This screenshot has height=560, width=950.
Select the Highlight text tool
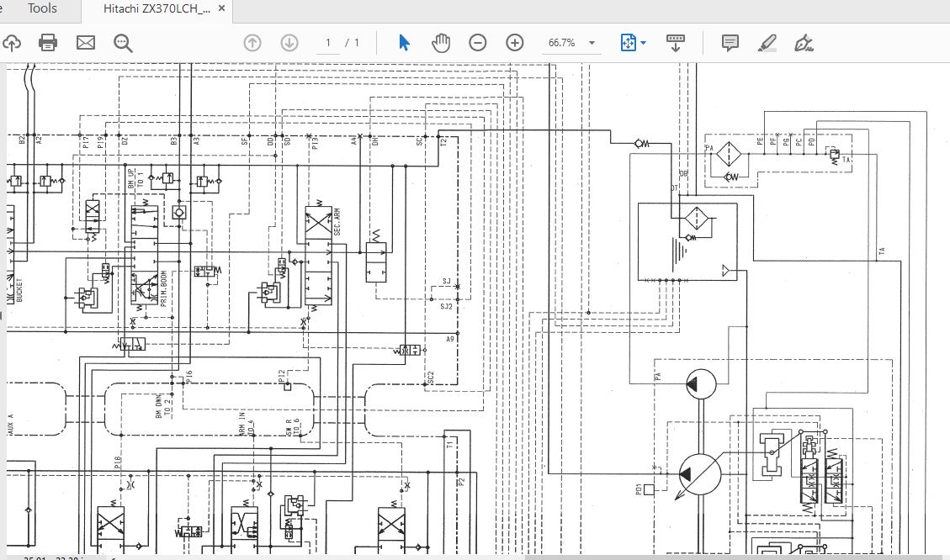point(767,42)
